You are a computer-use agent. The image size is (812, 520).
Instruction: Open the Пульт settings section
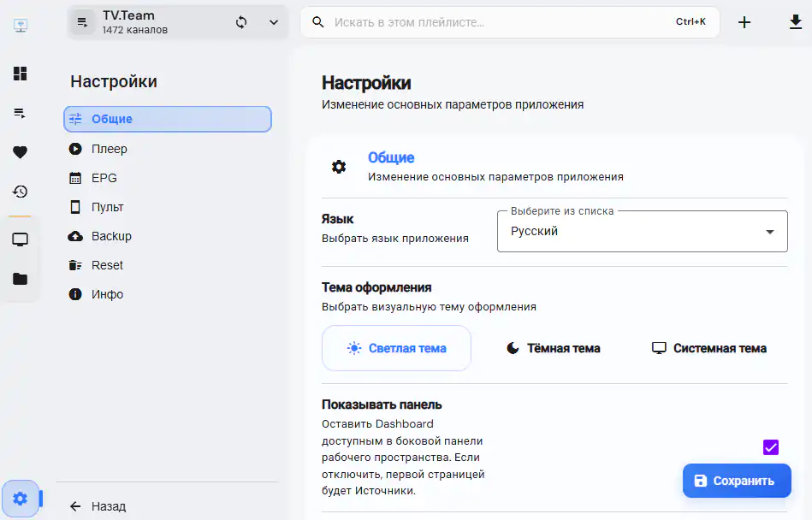167,207
